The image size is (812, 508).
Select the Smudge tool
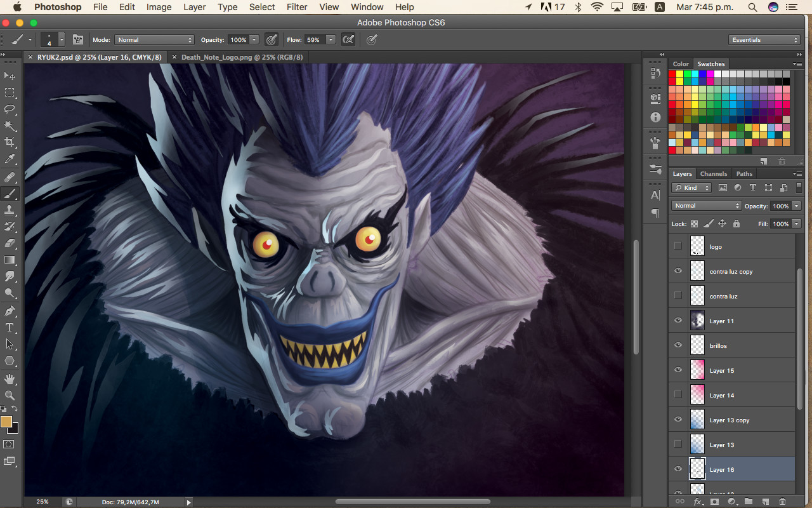[10, 276]
